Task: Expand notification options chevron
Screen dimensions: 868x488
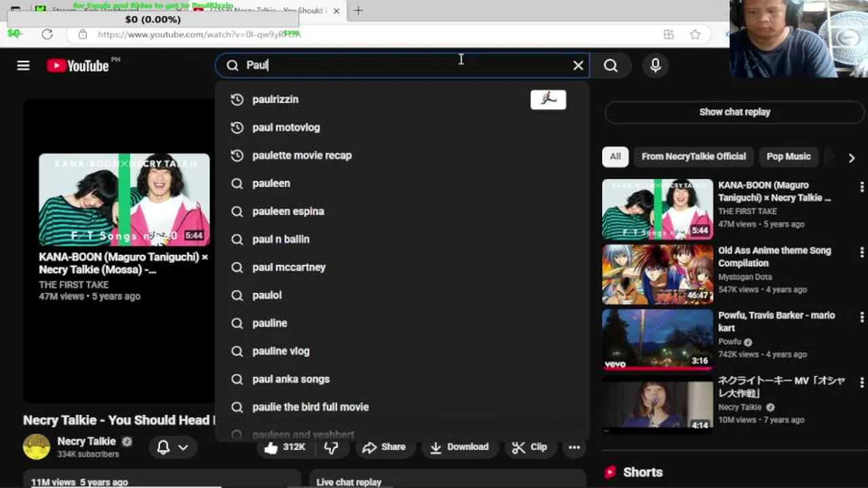Action: [x=183, y=447]
